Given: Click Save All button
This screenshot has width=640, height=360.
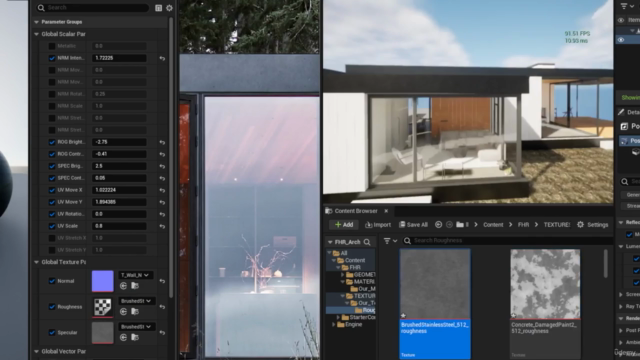Looking at the screenshot, I should click(x=413, y=224).
